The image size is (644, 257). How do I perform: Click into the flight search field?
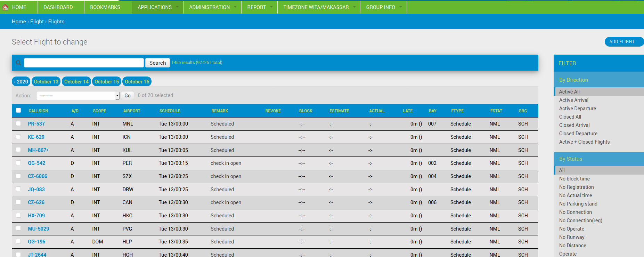[84, 63]
